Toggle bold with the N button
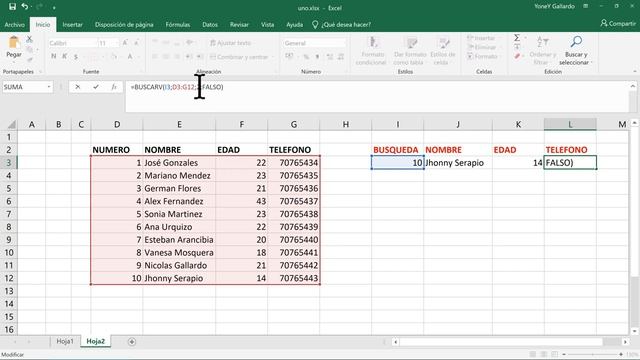Image resolution: width=640 pixels, height=360 pixels. [x=53, y=57]
